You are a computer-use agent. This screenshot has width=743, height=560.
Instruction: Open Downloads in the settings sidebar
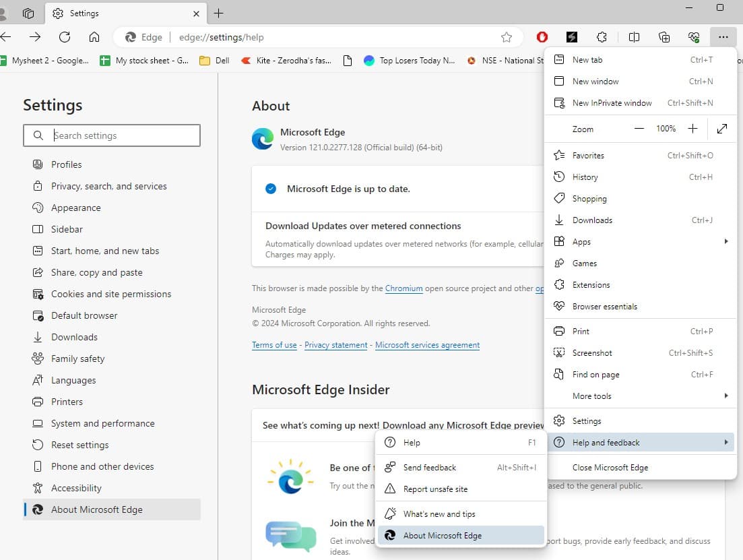(112, 337)
